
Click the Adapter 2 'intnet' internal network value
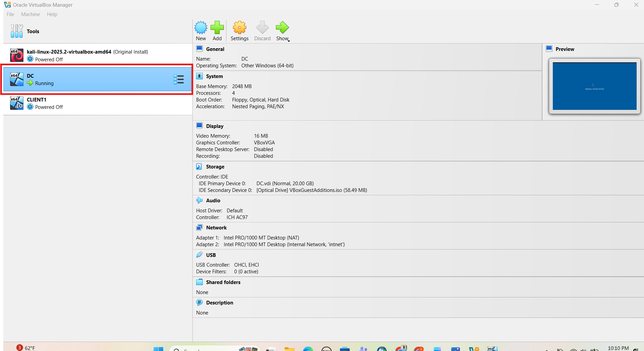tap(284, 244)
